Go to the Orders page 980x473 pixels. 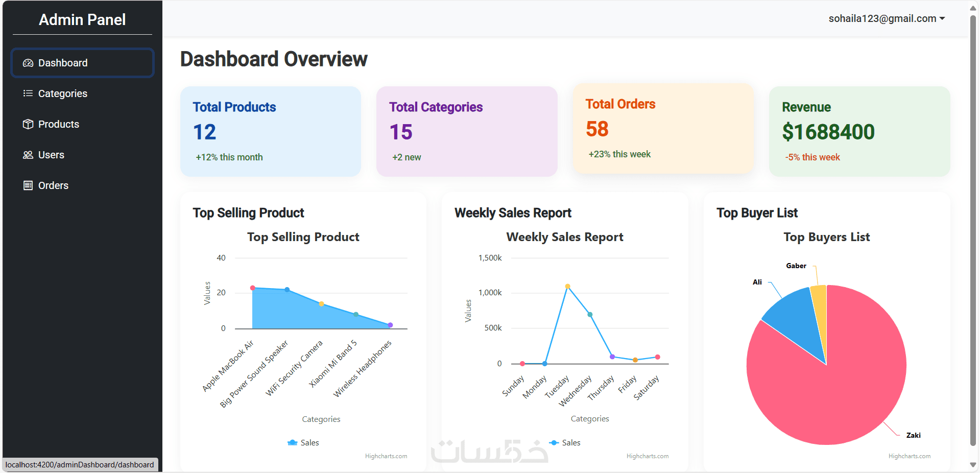[53, 185]
